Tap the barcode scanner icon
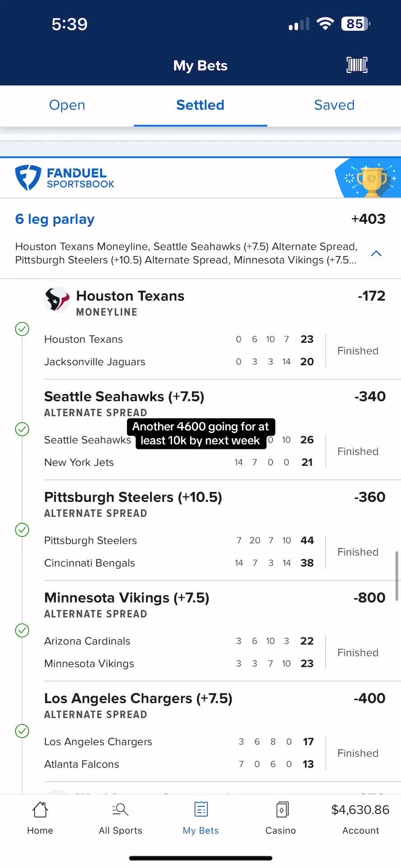The width and height of the screenshot is (401, 868). pyautogui.click(x=357, y=65)
